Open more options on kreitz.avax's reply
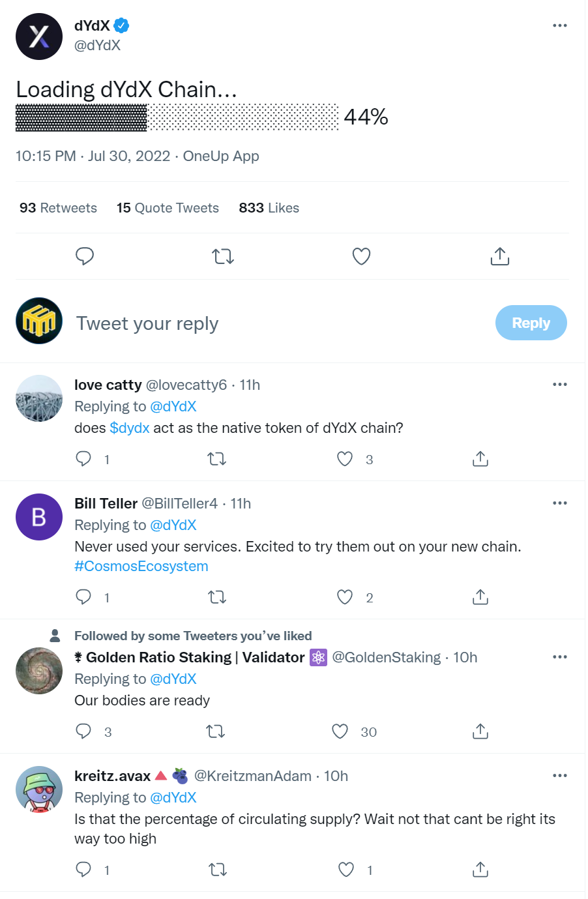Screen dimensions: 588x899 559,776
